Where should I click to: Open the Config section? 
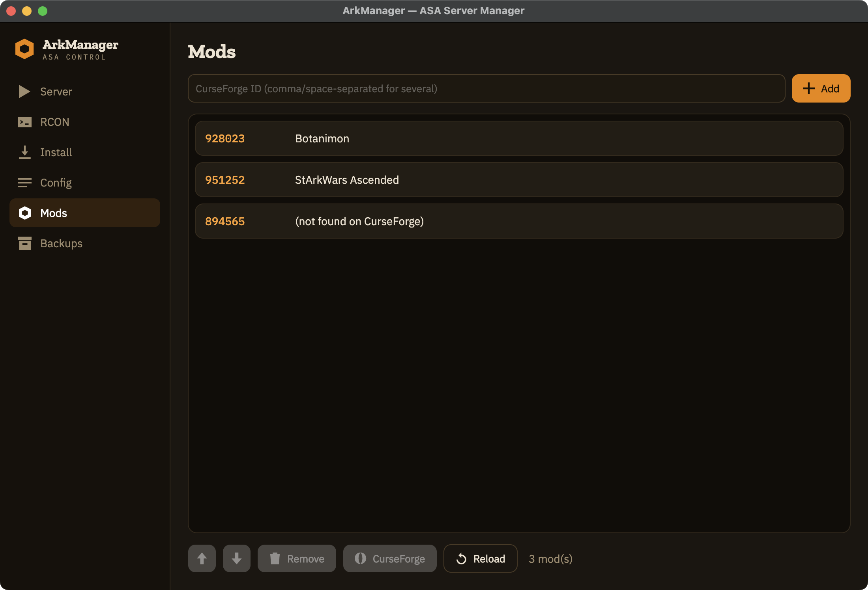pyautogui.click(x=84, y=183)
